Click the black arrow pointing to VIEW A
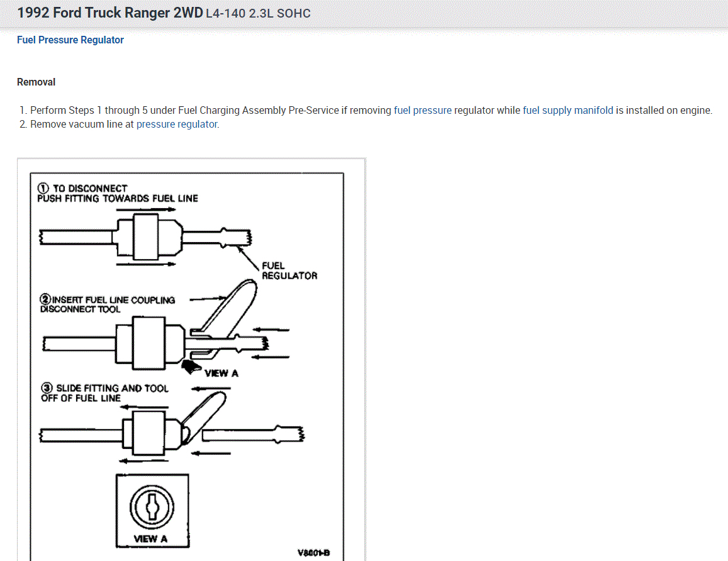The height and width of the screenshot is (561, 728). coord(191,367)
